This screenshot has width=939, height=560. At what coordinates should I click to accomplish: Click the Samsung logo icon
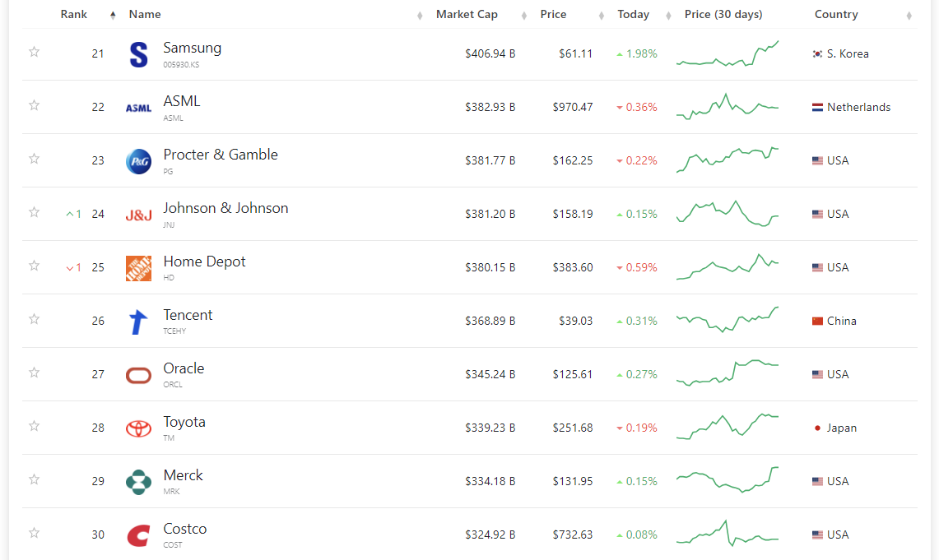(138, 54)
